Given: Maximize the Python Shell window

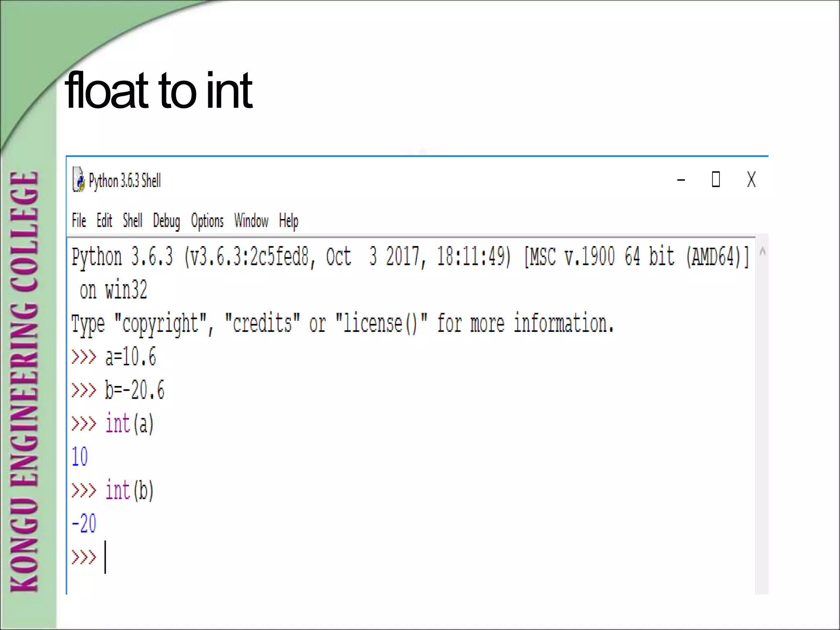Looking at the screenshot, I should (x=716, y=180).
